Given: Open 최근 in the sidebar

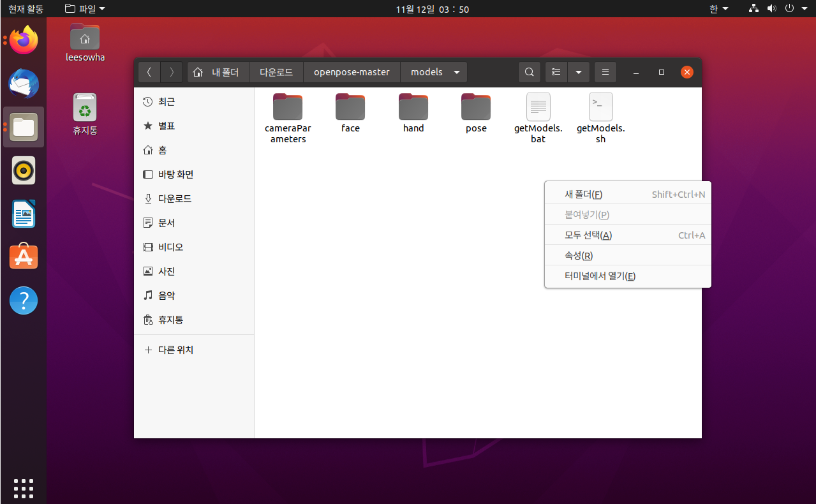Looking at the screenshot, I should pos(194,101).
